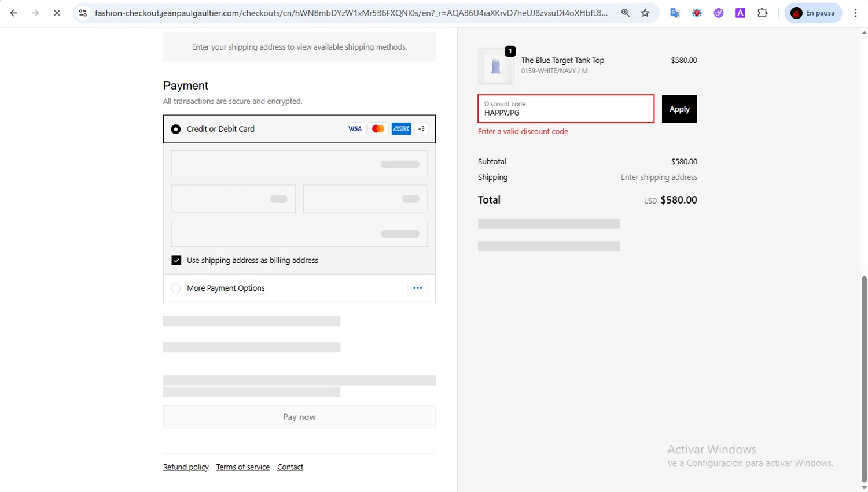This screenshot has width=868, height=492.
Task: Expand the +3 additional card types
Action: pos(421,129)
